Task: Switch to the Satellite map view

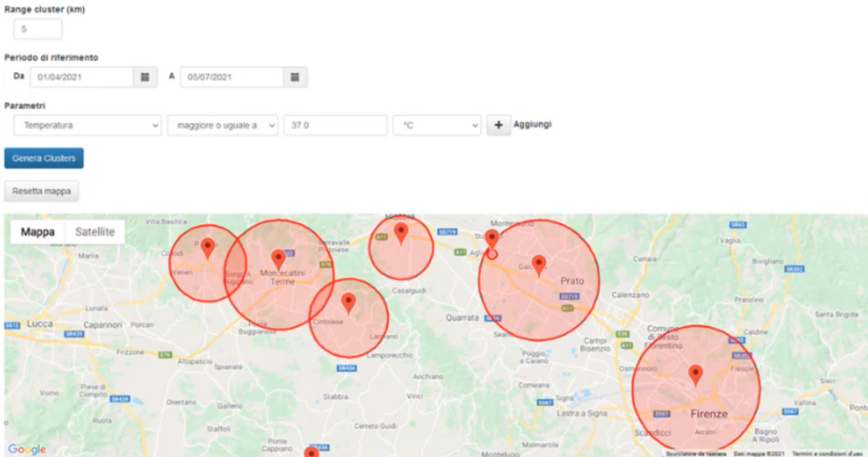Action: pyautogui.click(x=95, y=231)
